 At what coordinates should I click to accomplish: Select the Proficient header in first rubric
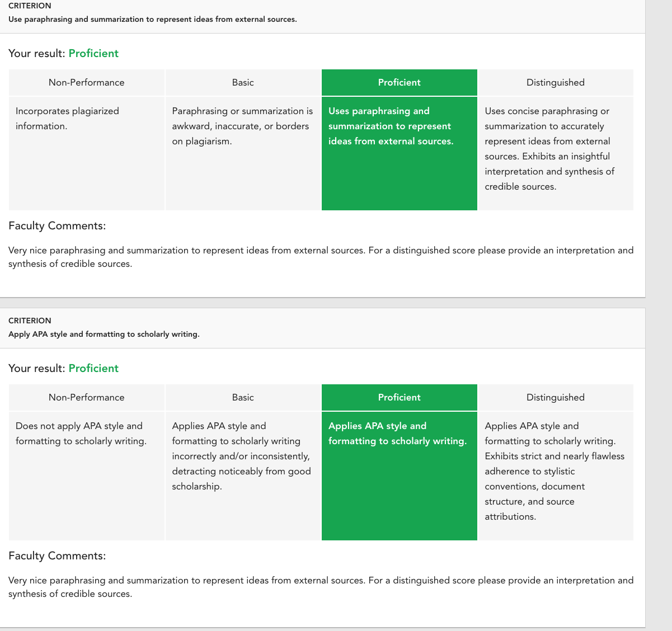pos(399,82)
